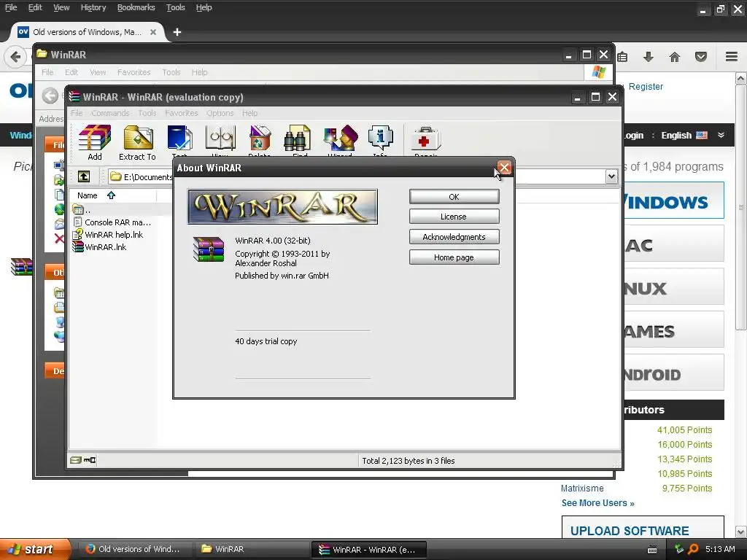
Task: Click the UPLOAD SOFTWARE button
Action: tap(643, 528)
